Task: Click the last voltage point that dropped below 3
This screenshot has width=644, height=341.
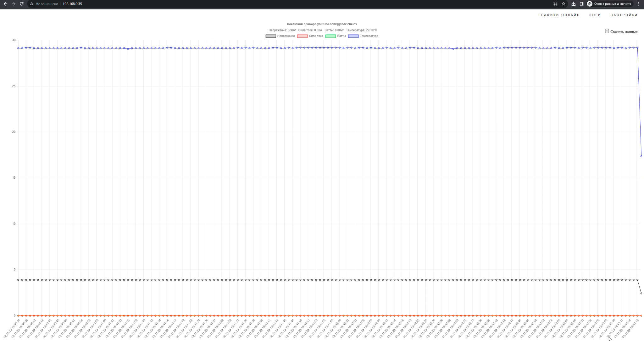Action: click(x=641, y=293)
